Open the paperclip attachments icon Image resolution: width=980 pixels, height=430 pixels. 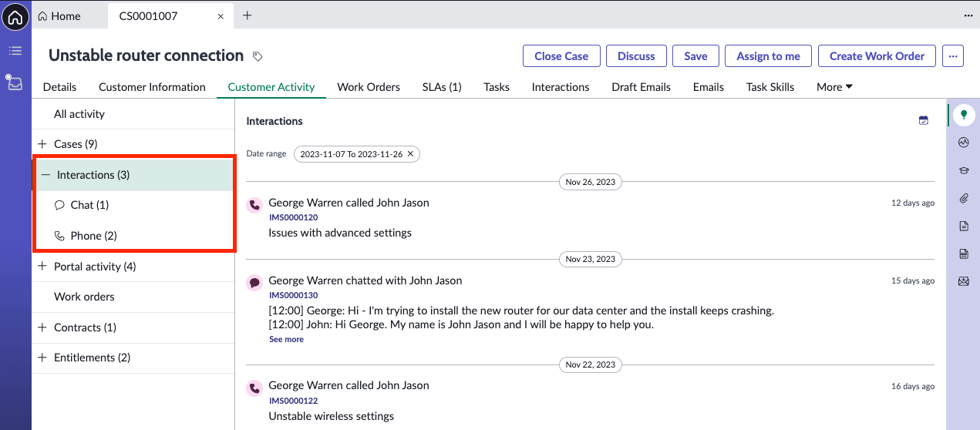coord(963,198)
